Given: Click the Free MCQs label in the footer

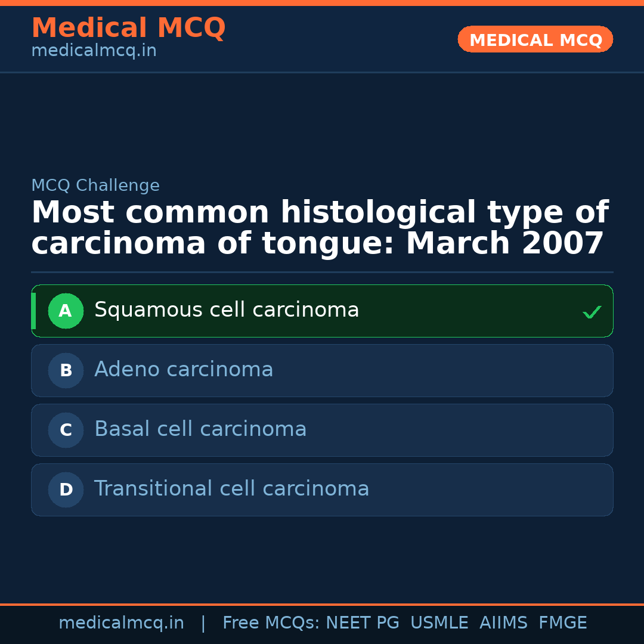Looking at the screenshot, I should pyautogui.click(x=271, y=623).
